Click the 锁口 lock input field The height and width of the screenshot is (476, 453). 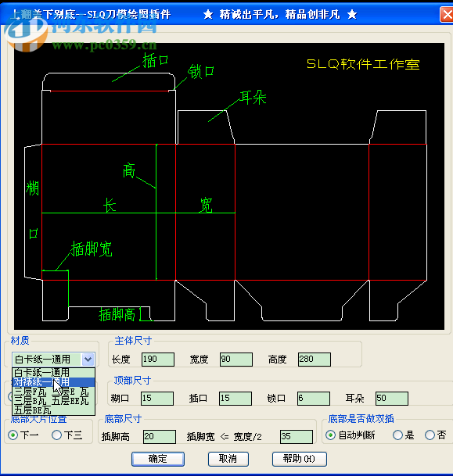pyautogui.click(x=314, y=399)
